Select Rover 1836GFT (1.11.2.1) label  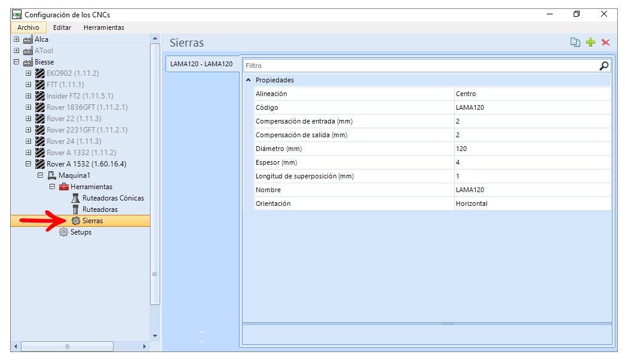87,107
